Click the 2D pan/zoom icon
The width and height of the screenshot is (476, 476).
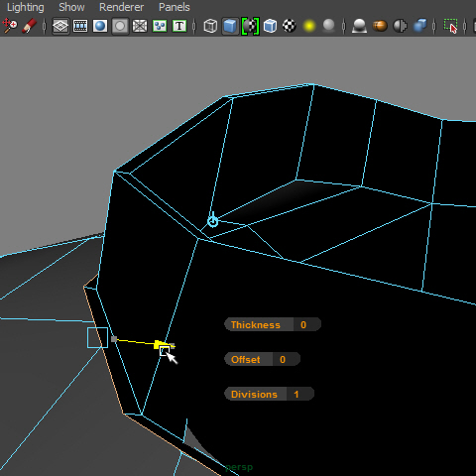[x=9, y=26]
